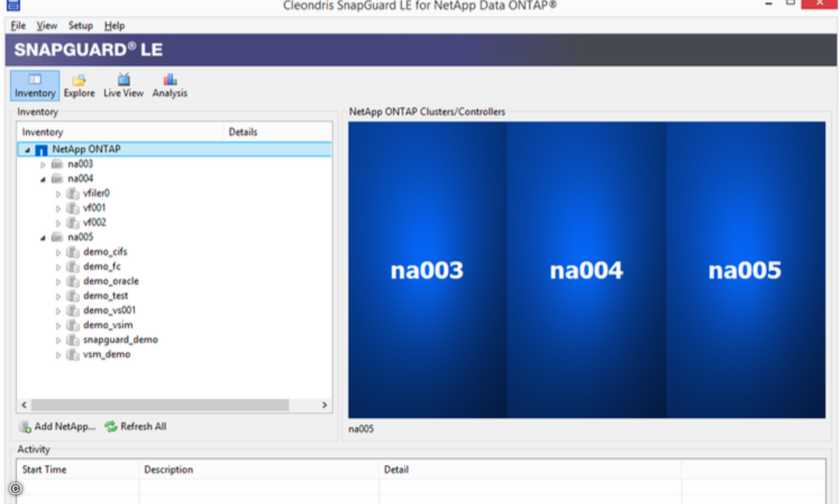The height and width of the screenshot is (504, 840).
Task: Open the Help menu
Action: pyautogui.click(x=114, y=25)
